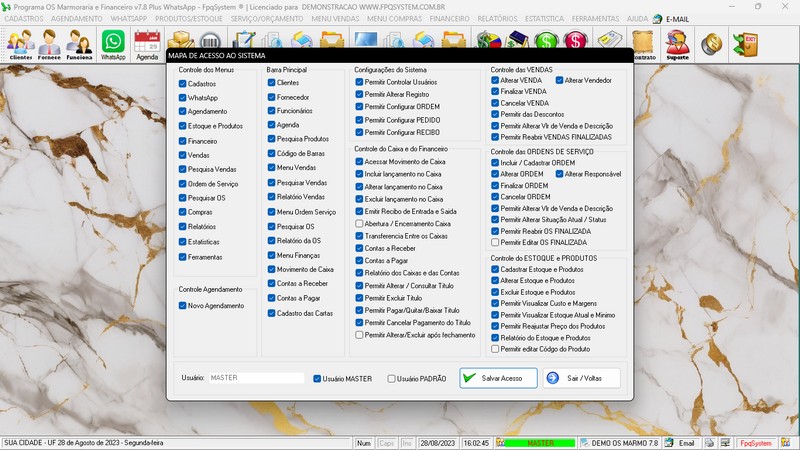Open the Clientes toolbar icon
Screen dimensions: 800x450
pos(21,44)
